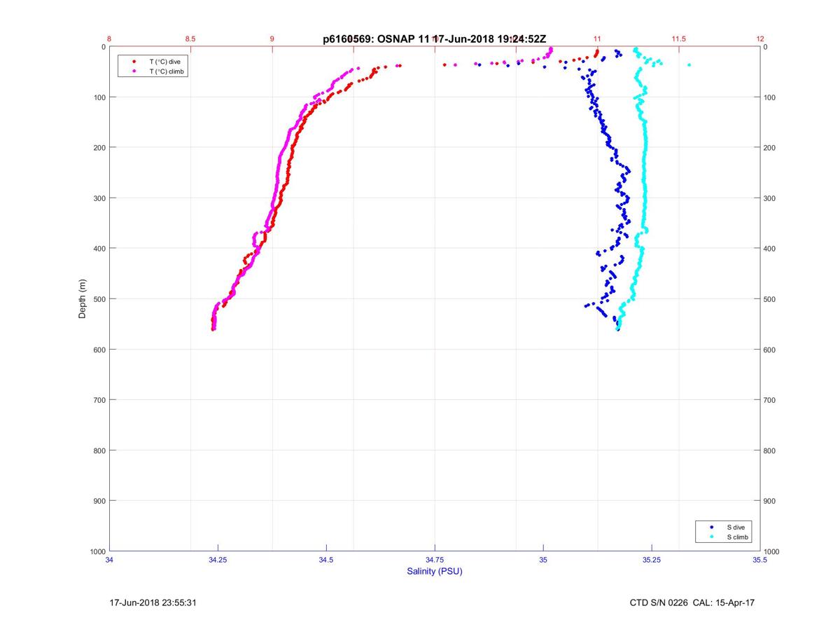Screen dimensions: 840x620
Task: Select the 'T (°C) climb' legend entry
Action: 166,71
